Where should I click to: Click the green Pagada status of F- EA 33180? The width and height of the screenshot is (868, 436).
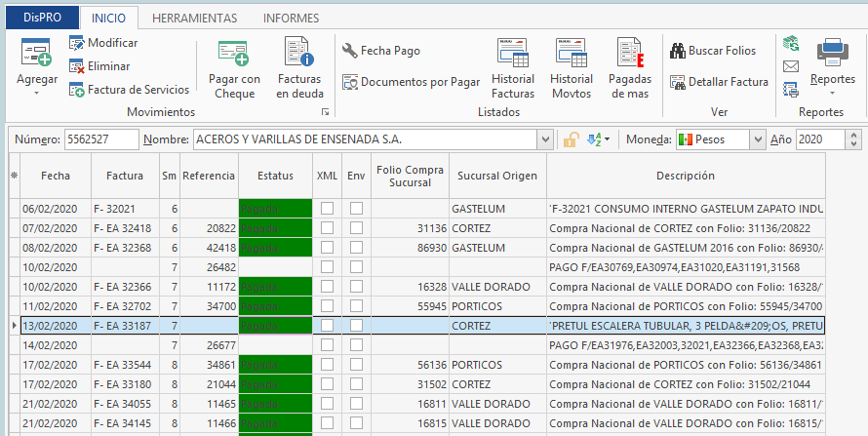(x=275, y=384)
